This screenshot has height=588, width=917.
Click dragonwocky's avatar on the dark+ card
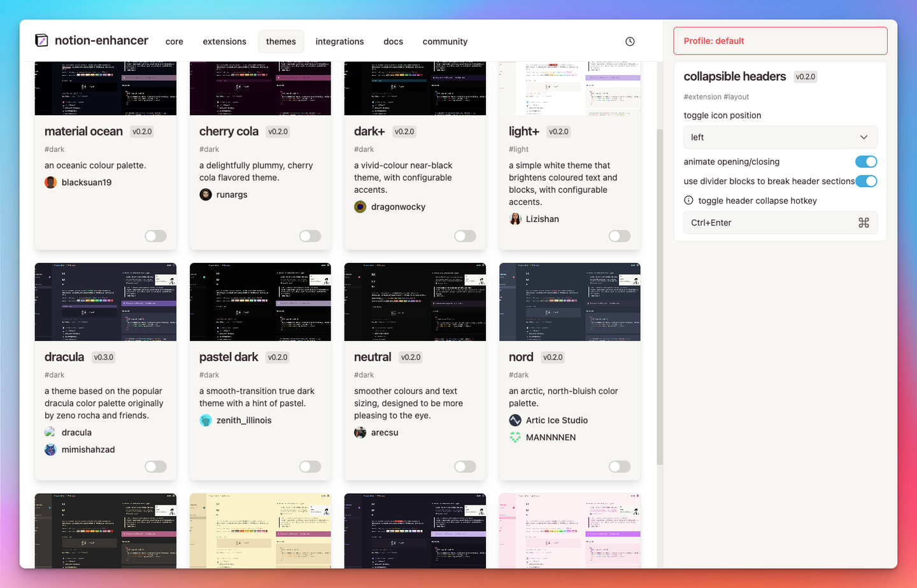(360, 206)
